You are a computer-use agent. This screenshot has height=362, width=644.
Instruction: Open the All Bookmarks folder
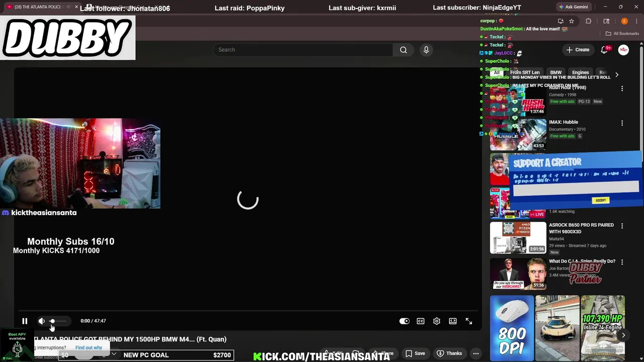[x=622, y=34]
